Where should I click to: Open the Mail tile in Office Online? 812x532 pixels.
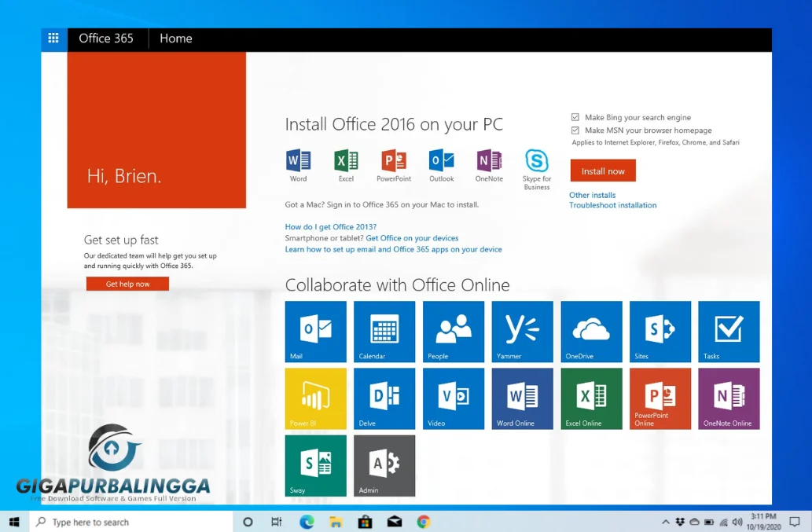click(315, 331)
